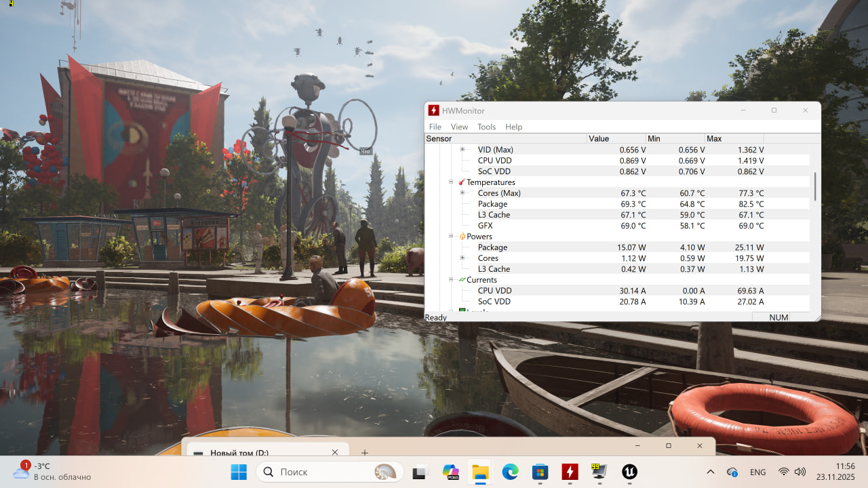Image resolution: width=868 pixels, height=488 pixels.
Task: Expand the Cores (Max) temperature row
Action: 462,193
